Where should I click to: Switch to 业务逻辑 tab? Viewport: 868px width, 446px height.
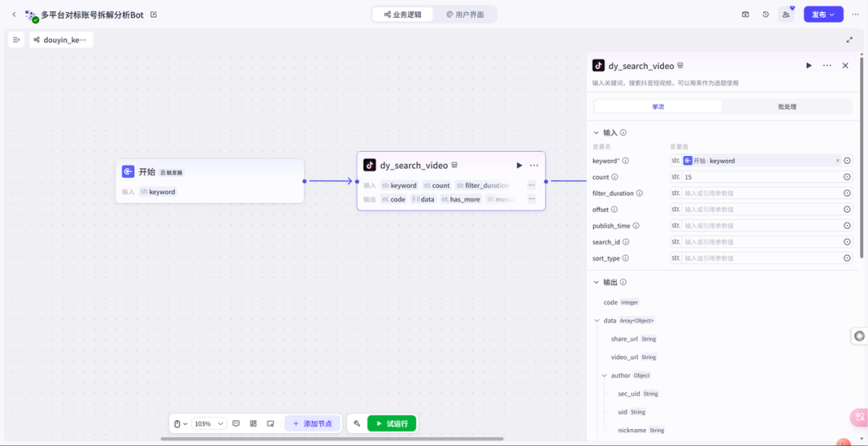403,14
